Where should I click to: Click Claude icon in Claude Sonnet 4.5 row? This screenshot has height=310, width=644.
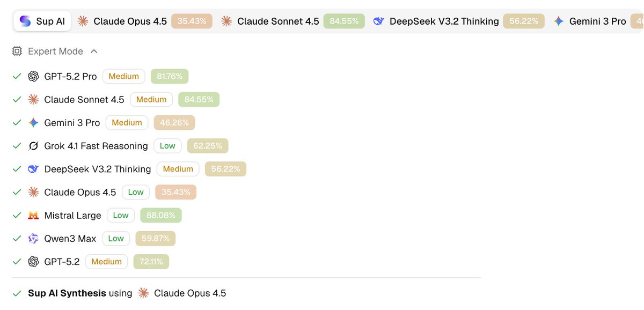33,99
